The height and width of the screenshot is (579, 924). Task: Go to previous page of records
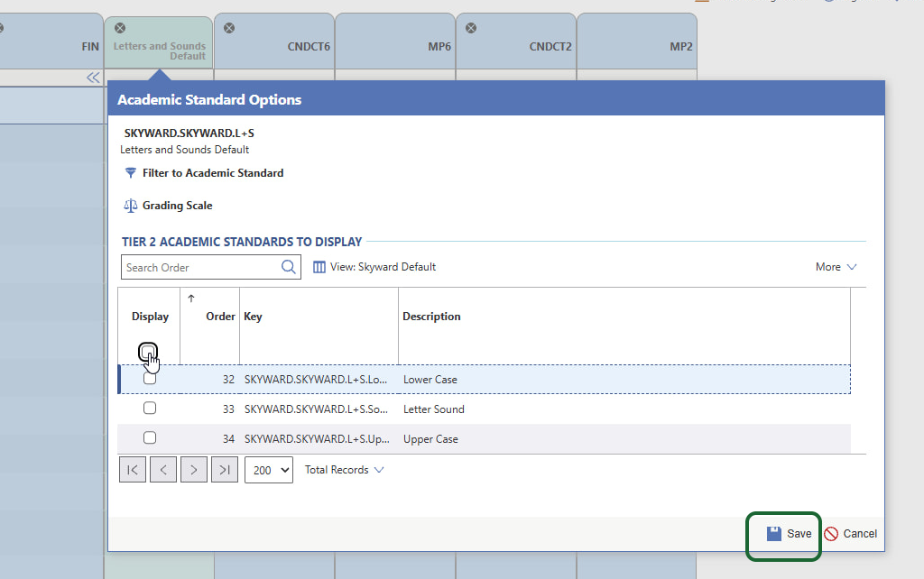click(163, 470)
